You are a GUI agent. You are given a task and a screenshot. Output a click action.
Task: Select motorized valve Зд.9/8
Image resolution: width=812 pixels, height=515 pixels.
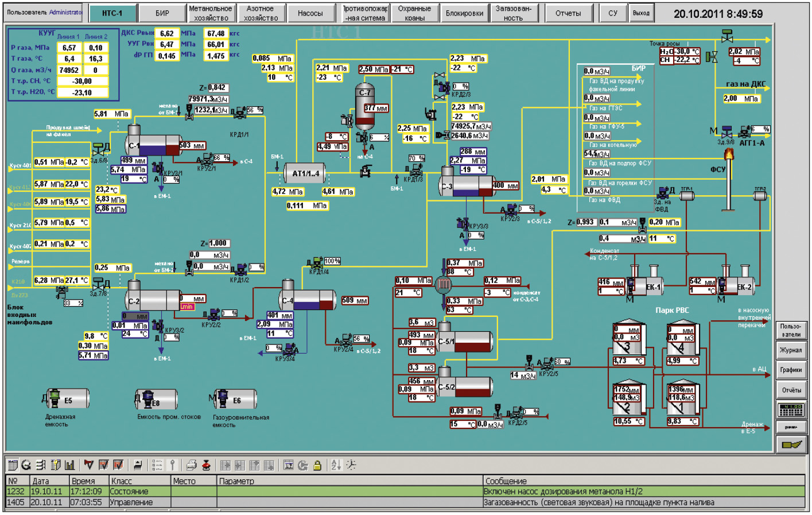coord(726,133)
